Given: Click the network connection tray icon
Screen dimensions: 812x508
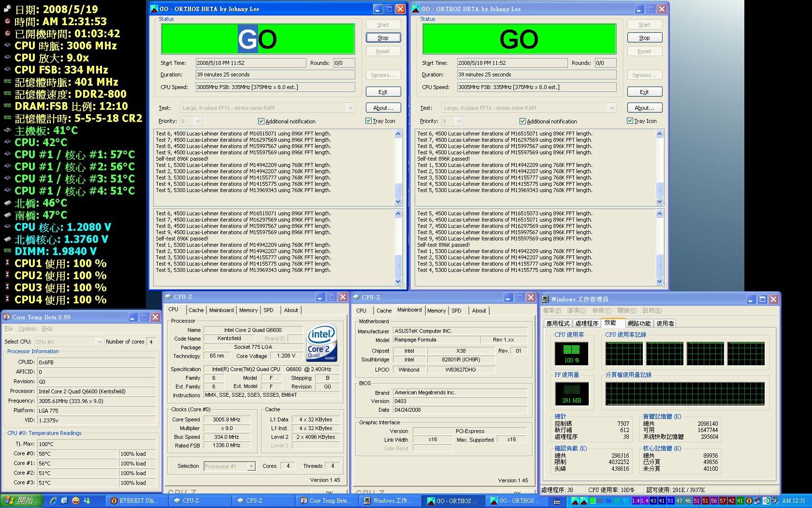Looking at the screenshot, I should (757, 501).
